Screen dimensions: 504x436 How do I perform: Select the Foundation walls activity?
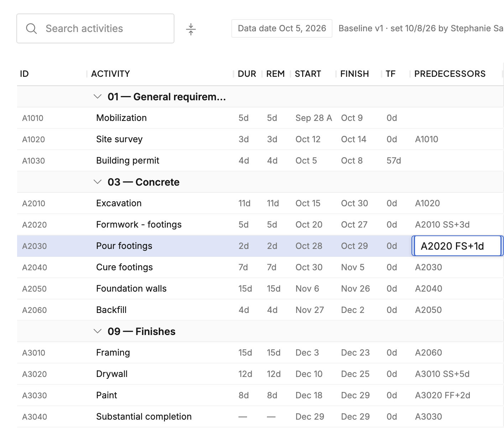tap(131, 288)
